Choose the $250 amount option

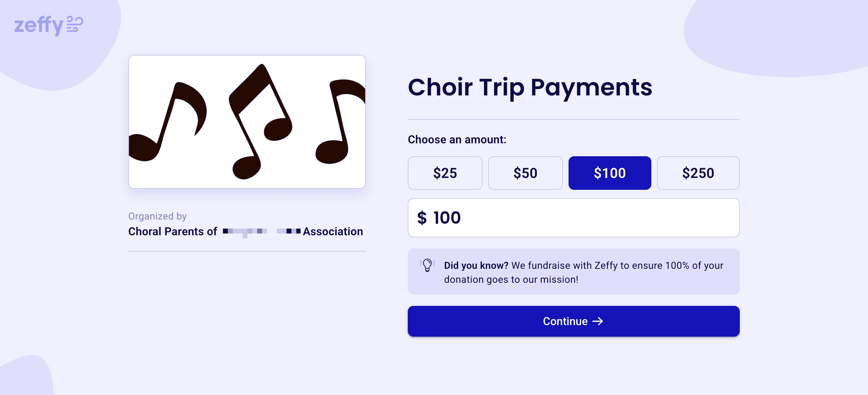point(698,173)
